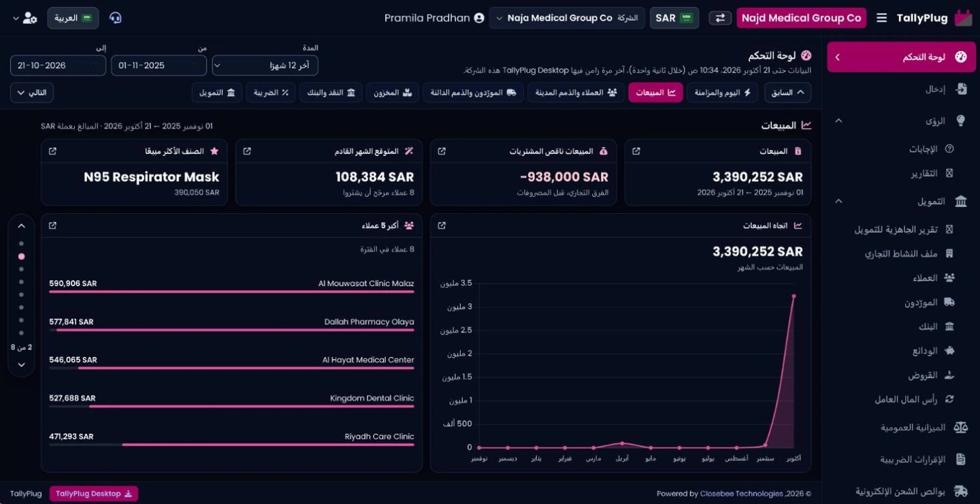
Task: Set the إلى end date field
Action: click(58, 65)
